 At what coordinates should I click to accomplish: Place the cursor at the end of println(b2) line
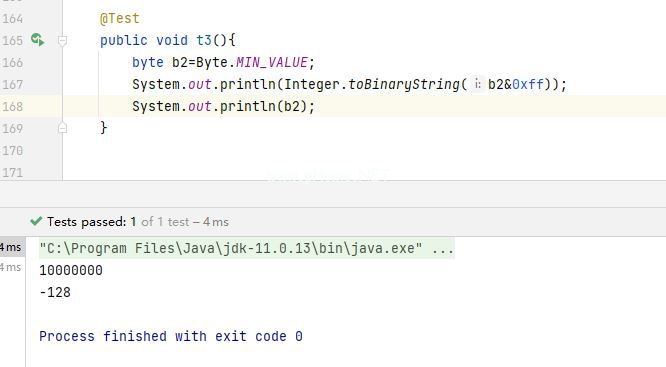315,106
